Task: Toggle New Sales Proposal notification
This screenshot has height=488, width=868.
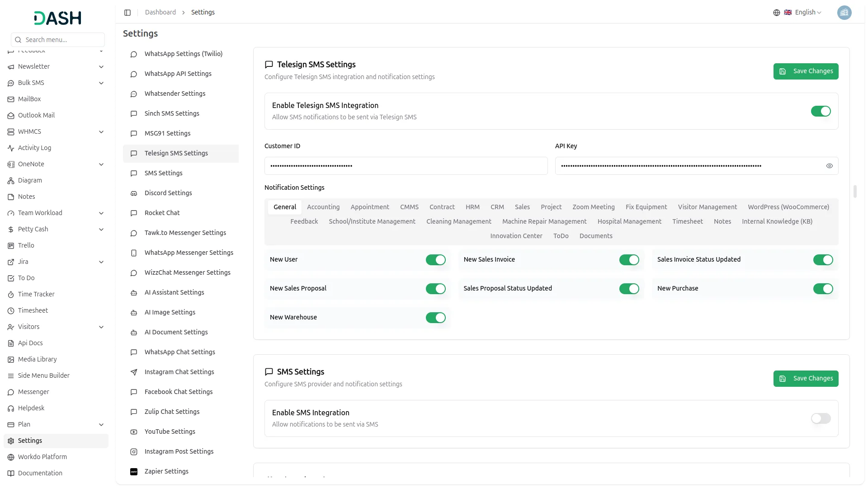Action: 435,289
